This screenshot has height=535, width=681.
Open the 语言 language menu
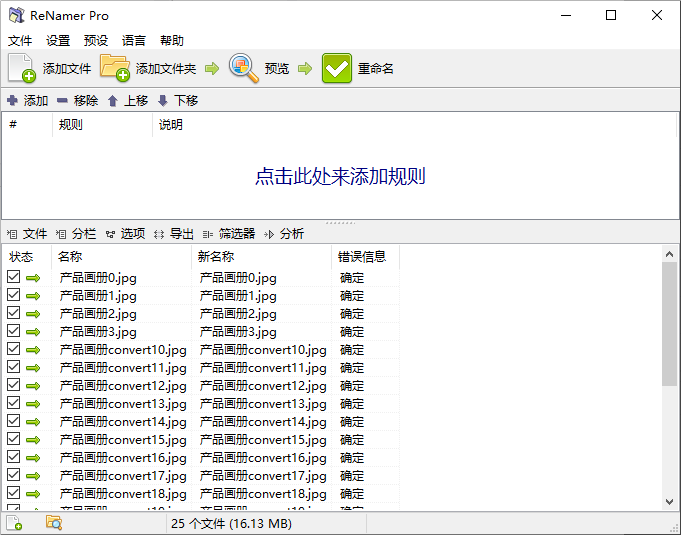click(134, 41)
